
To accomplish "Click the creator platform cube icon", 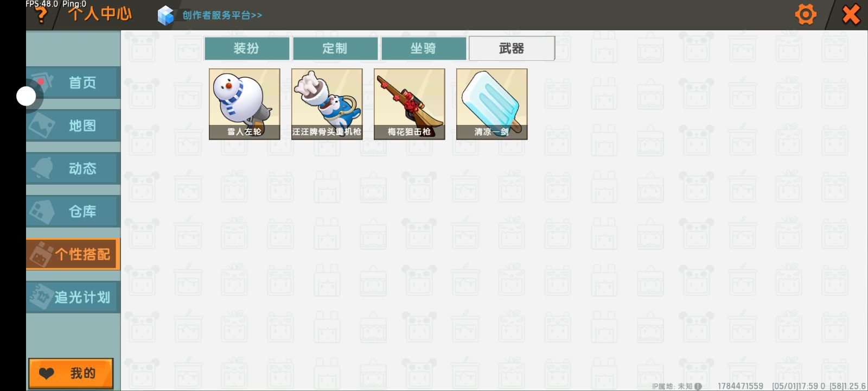I will point(165,15).
